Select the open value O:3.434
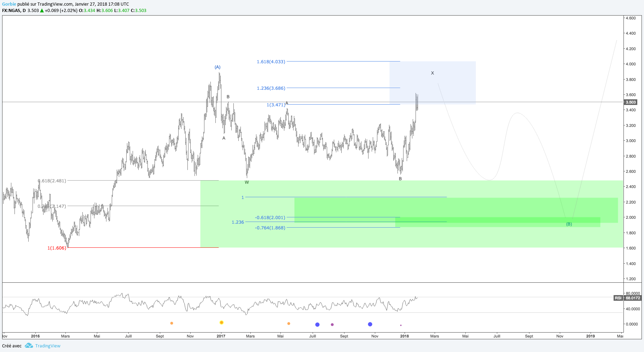The height and width of the screenshot is (352, 644). (87, 11)
